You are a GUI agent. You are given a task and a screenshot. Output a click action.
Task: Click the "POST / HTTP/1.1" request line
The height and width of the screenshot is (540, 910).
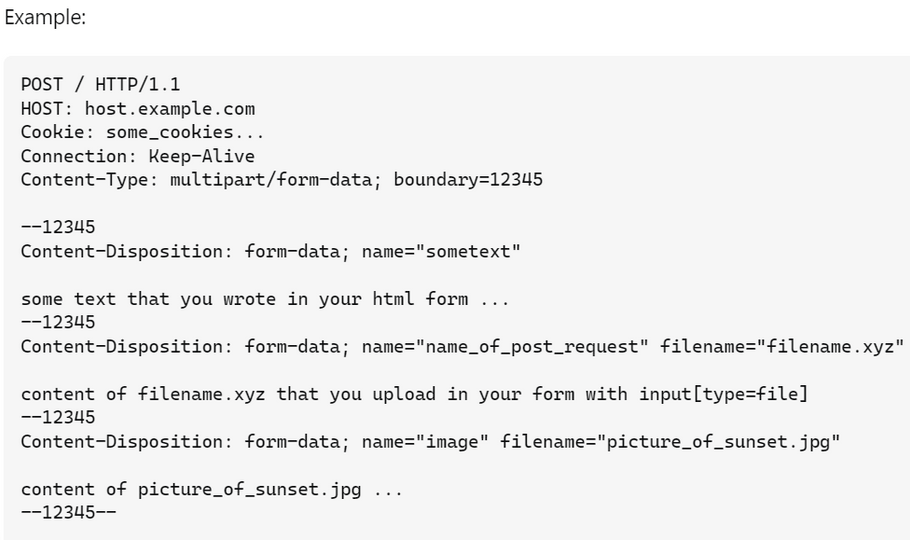[100, 84]
